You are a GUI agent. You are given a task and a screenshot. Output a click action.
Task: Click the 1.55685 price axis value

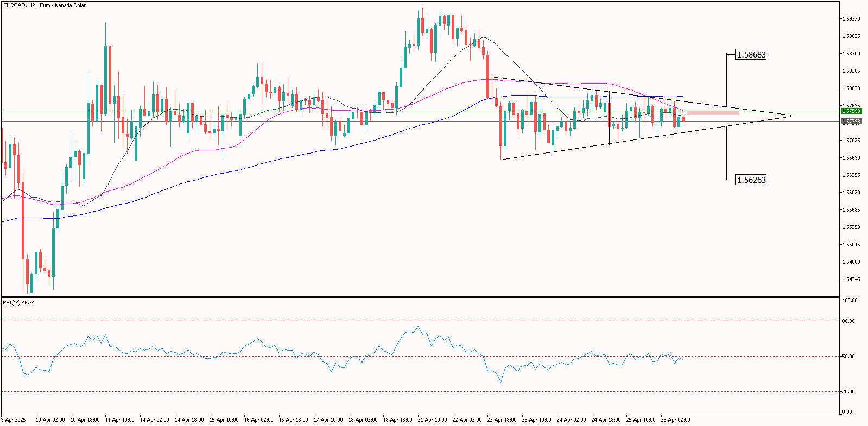click(x=852, y=210)
